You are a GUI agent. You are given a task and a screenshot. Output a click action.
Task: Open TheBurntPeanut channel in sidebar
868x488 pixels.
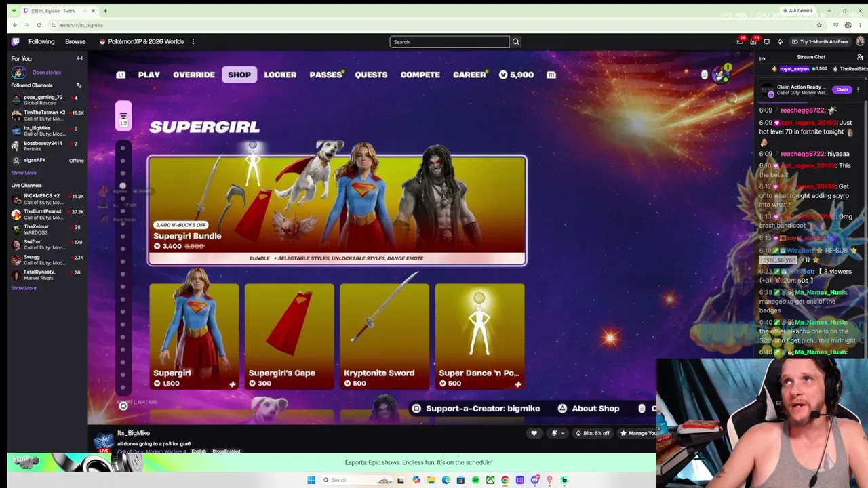pos(47,215)
